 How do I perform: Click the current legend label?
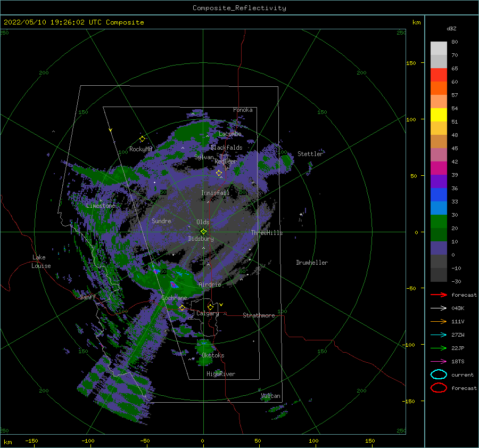point(463,375)
